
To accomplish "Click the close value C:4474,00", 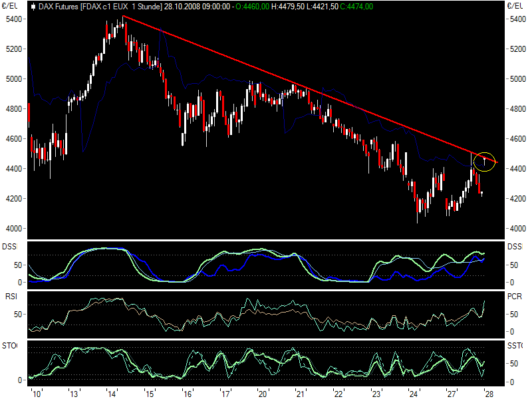I will pos(356,7).
